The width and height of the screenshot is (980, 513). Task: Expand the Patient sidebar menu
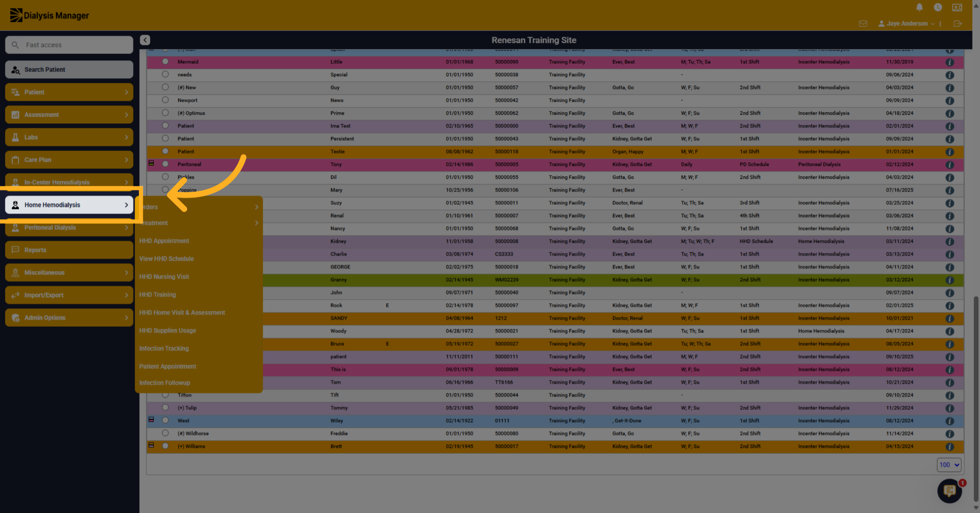coord(69,92)
